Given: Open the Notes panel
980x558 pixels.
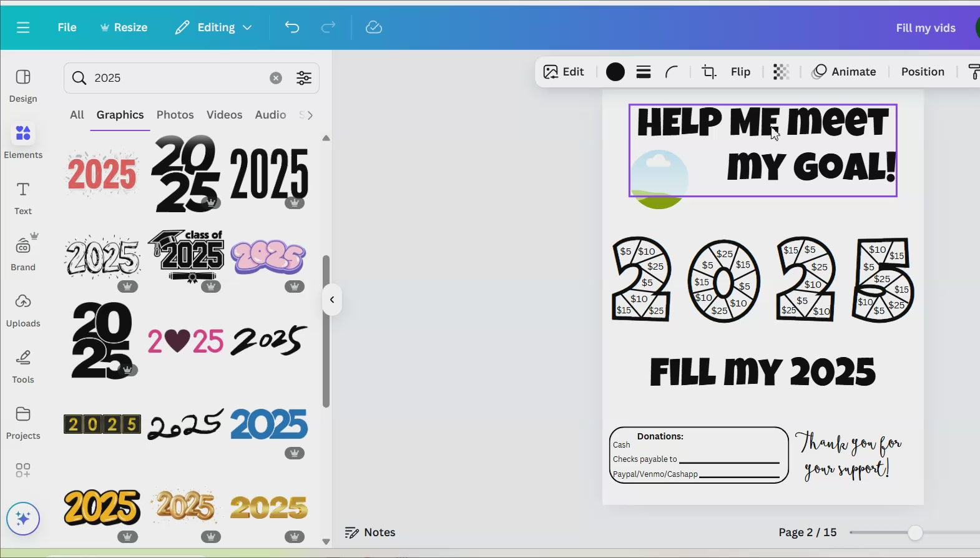Looking at the screenshot, I should click(x=370, y=532).
